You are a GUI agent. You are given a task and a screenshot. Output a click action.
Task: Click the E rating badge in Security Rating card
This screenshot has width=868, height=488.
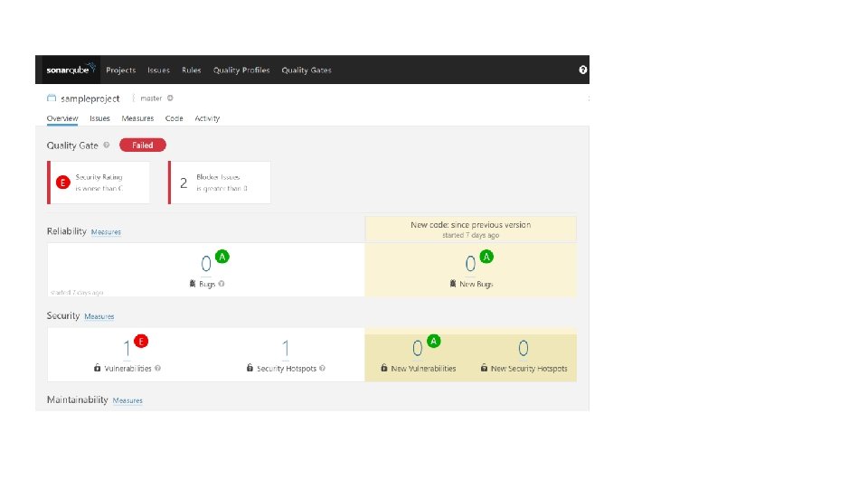pyautogui.click(x=62, y=183)
